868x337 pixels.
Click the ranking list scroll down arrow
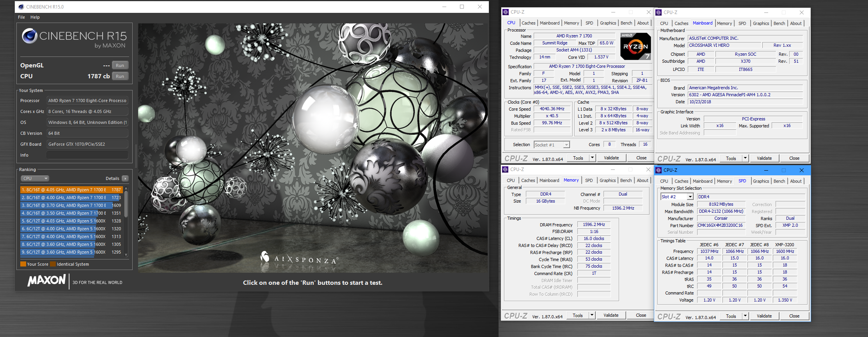(x=126, y=255)
